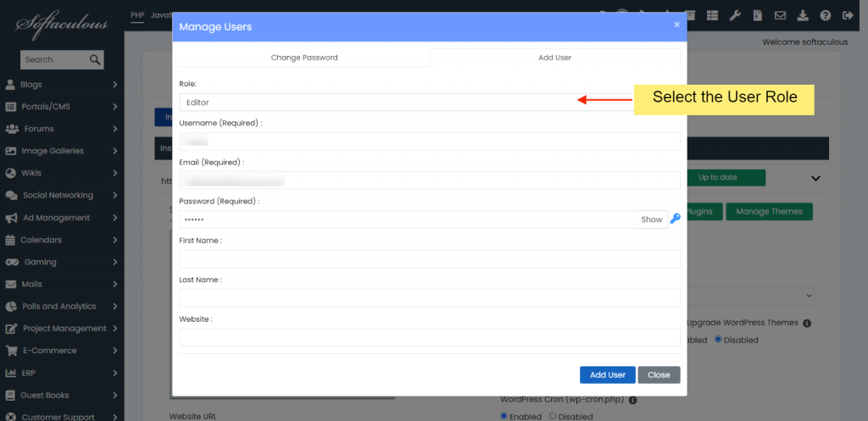
Task: Click the Image Galleries picture icon
Action: pos(10,151)
